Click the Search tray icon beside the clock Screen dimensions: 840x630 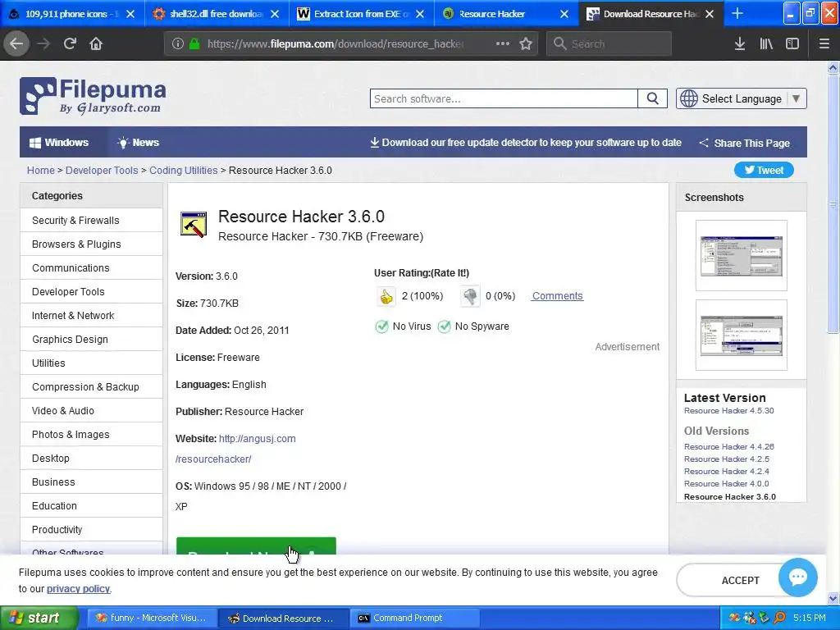[779, 618]
